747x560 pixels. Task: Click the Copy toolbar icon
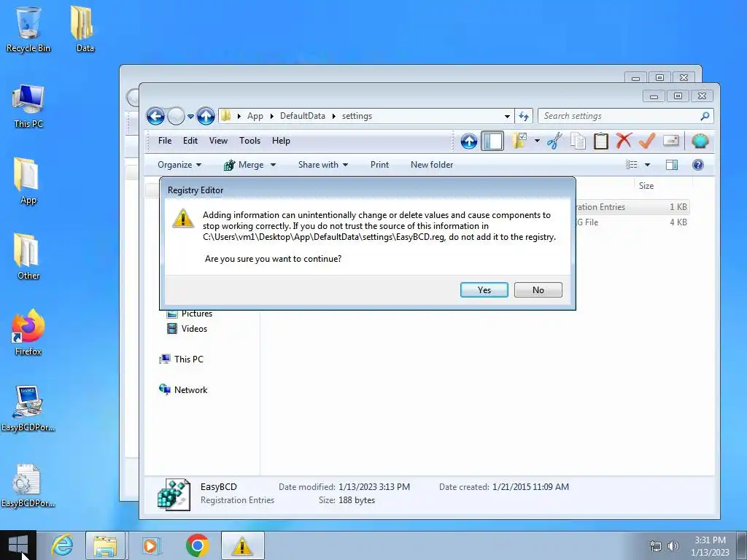[x=578, y=141]
